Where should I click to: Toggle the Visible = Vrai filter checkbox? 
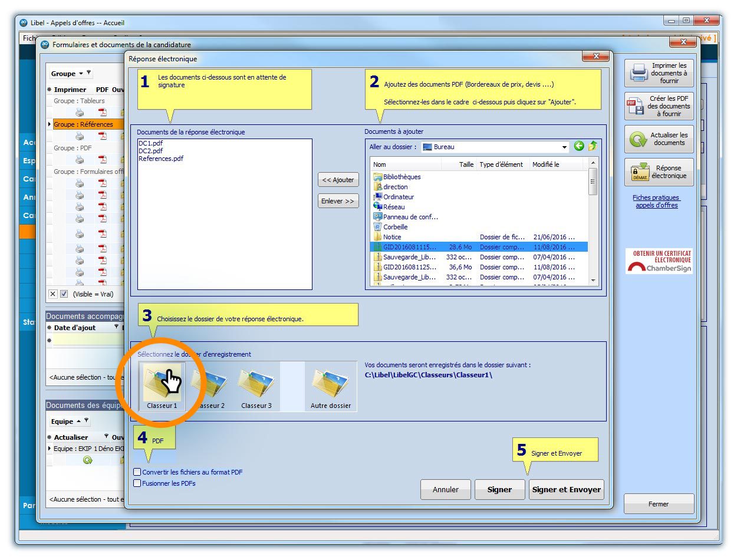(x=64, y=294)
